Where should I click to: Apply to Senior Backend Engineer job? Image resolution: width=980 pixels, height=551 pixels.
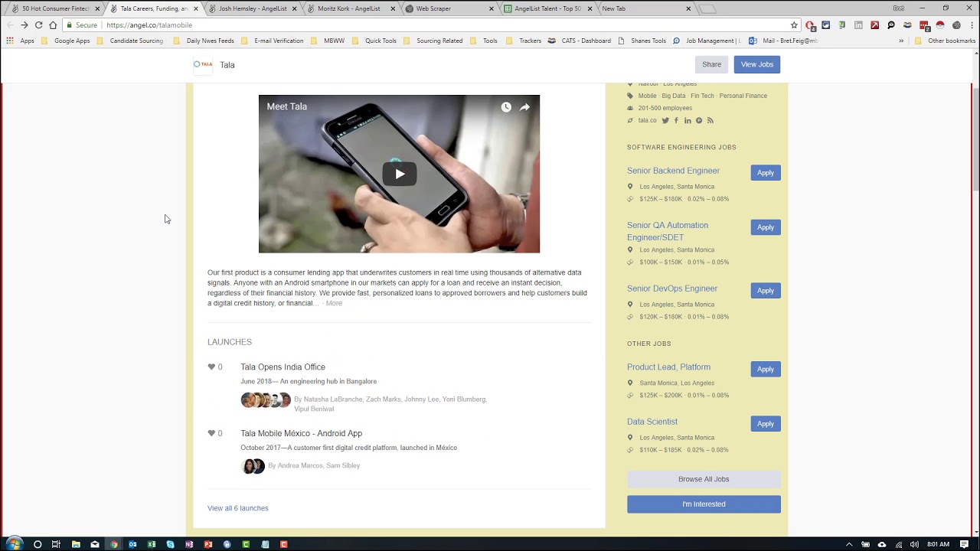[x=766, y=173]
